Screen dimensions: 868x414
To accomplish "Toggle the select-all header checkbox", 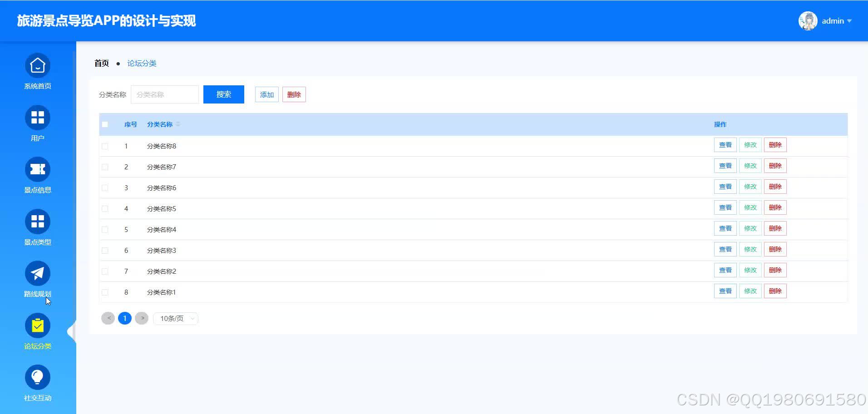I will point(105,124).
